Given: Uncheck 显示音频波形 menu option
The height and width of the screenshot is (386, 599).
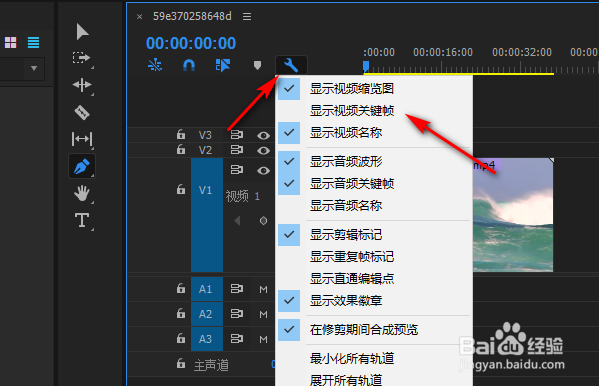Looking at the screenshot, I should coord(374,162).
